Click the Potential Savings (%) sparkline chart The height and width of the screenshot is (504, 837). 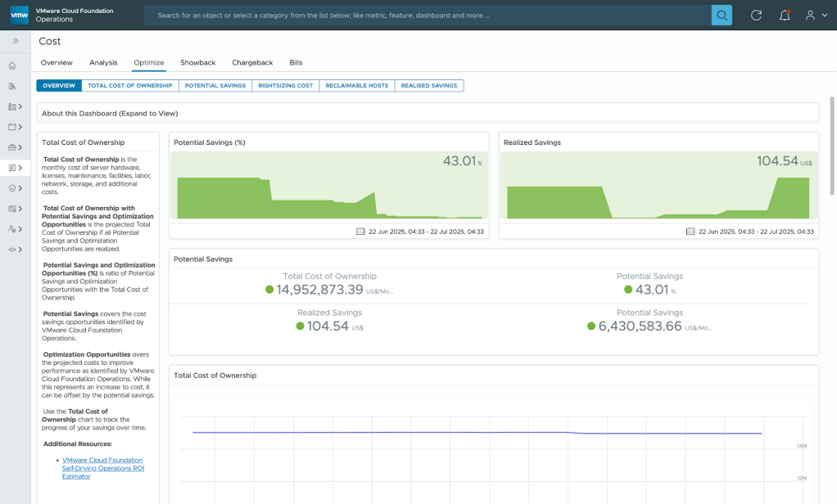tap(329, 186)
